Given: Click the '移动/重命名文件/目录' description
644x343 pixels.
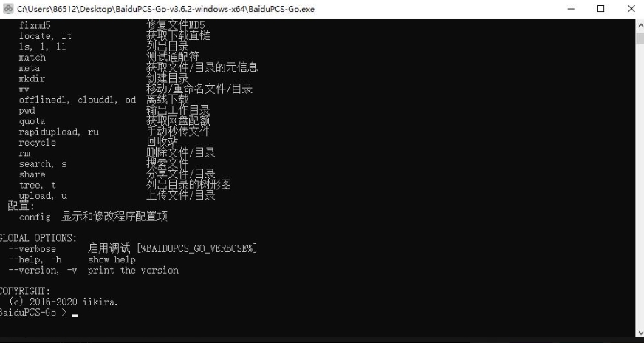Looking at the screenshot, I should pyautogui.click(x=199, y=89).
